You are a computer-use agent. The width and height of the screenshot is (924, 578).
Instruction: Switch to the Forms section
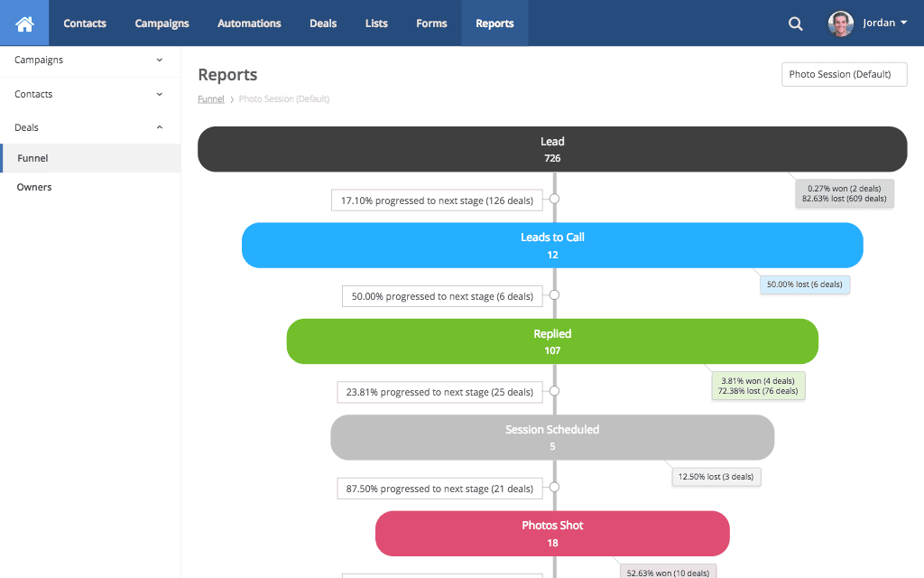coord(431,23)
